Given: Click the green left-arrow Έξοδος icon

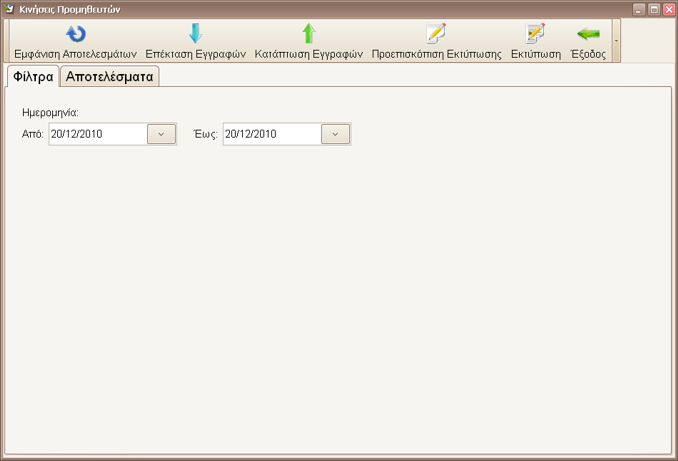Looking at the screenshot, I should click(588, 34).
